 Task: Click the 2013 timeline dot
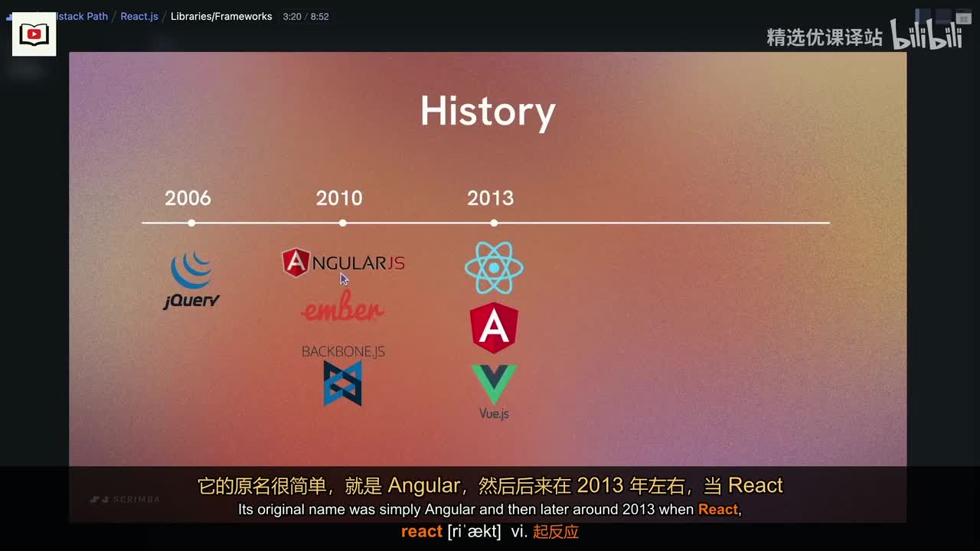[x=494, y=223]
